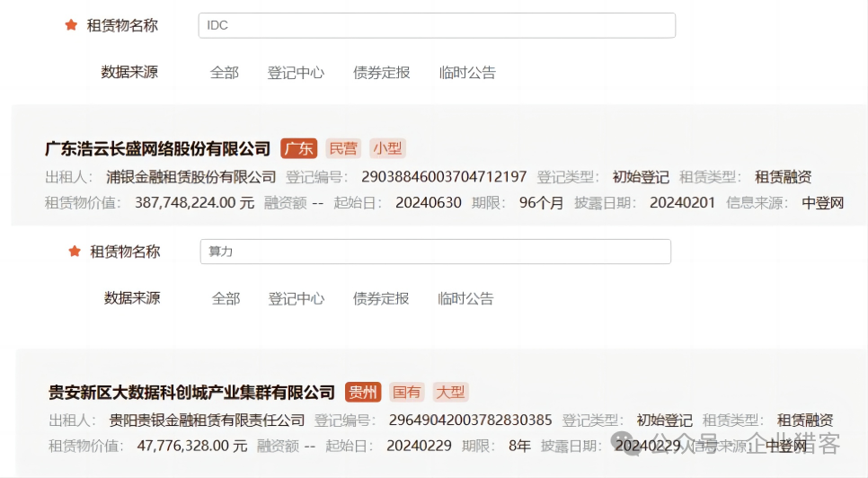
Task: Click the required star beside 算力 租赁物名称
Action: coord(75,252)
